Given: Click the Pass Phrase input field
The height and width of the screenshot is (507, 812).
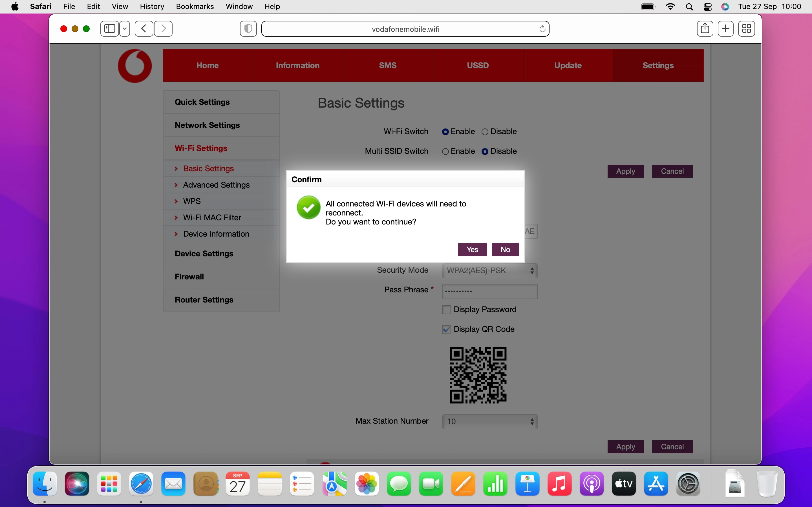Looking at the screenshot, I should coord(489,292).
